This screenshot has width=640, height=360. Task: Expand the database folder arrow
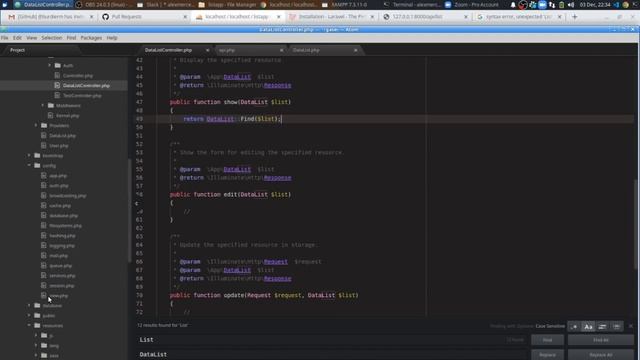coord(29,305)
